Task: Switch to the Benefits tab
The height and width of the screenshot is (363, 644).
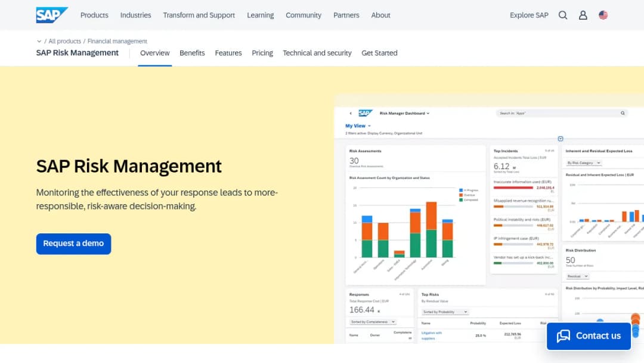Action: click(192, 53)
